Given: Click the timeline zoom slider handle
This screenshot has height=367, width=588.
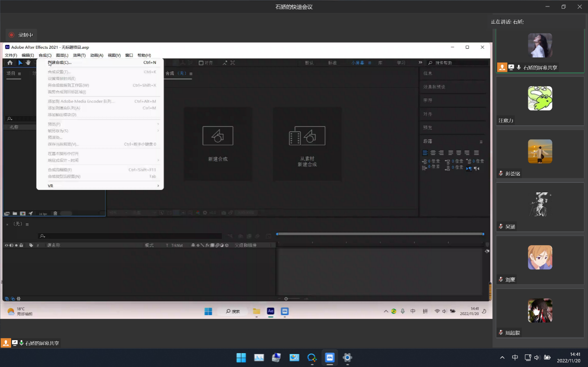Looking at the screenshot, I should click(286, 299).
